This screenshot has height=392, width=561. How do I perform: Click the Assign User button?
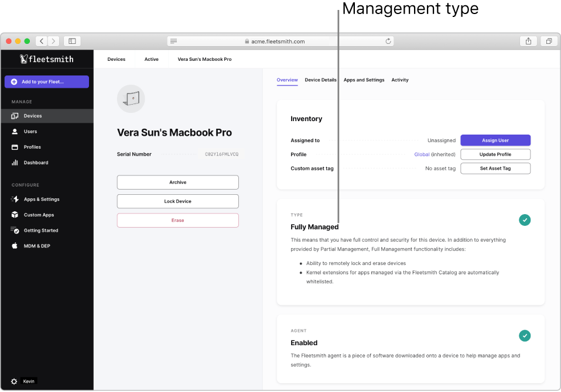pos(495,140)
